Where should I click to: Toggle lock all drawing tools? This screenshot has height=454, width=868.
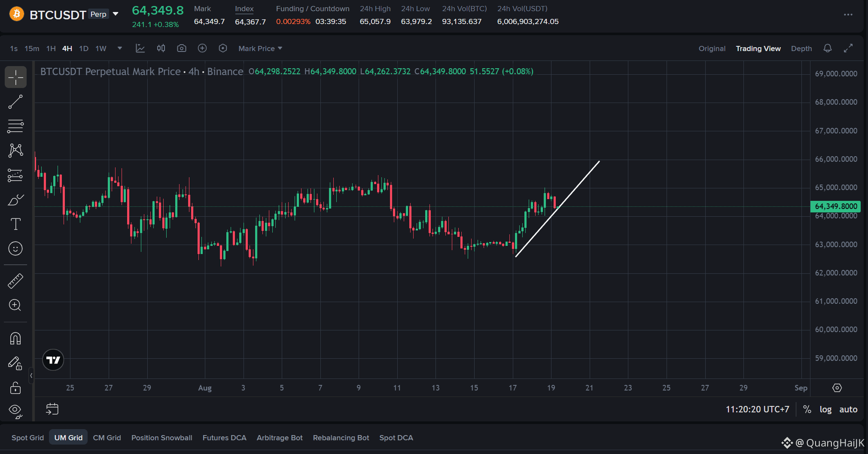15,388
